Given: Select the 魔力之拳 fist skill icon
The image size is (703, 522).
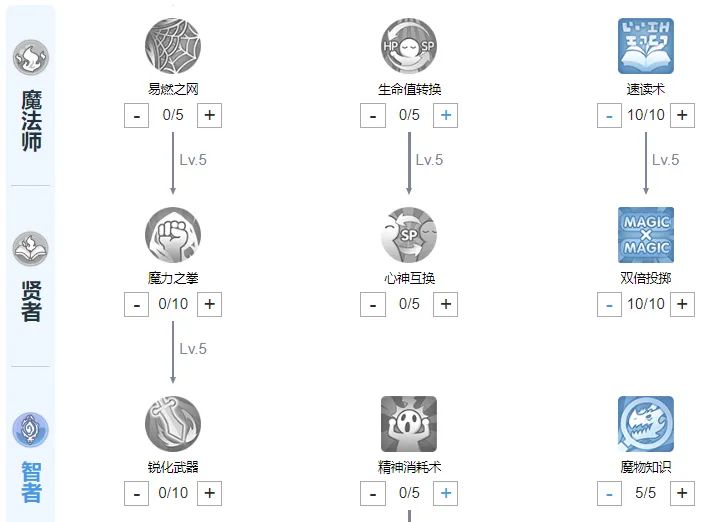Looking at the screenshot, I should 173,235.
